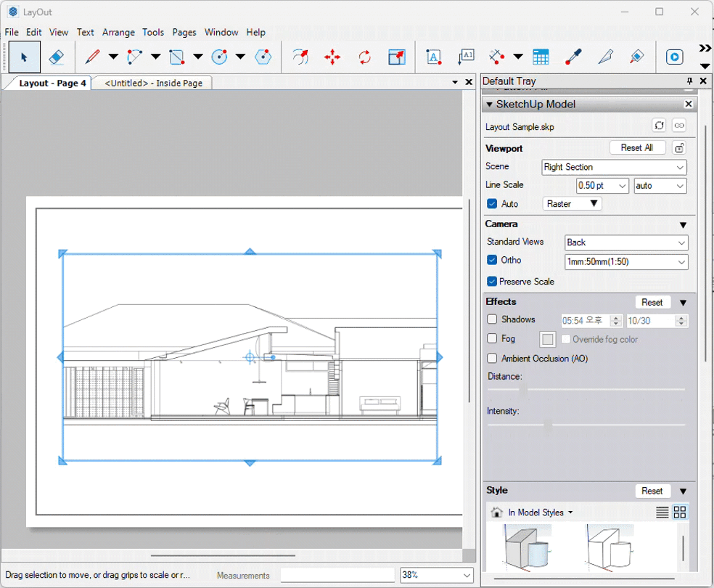Enable Fog effect

pyautogui.click(x=492, y=338)
